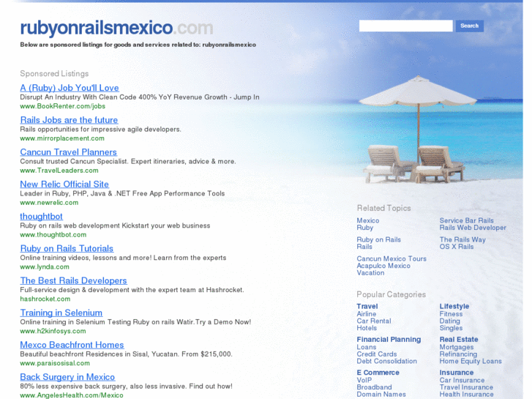Visit www.paraisosisal.com URL
This screenshot has width=532, height=399.
55,363
